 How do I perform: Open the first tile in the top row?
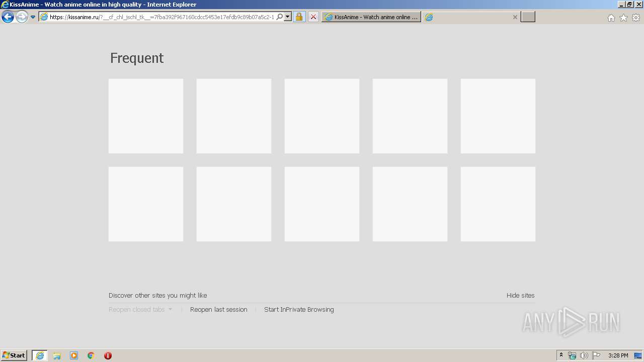tap(146, 116)
